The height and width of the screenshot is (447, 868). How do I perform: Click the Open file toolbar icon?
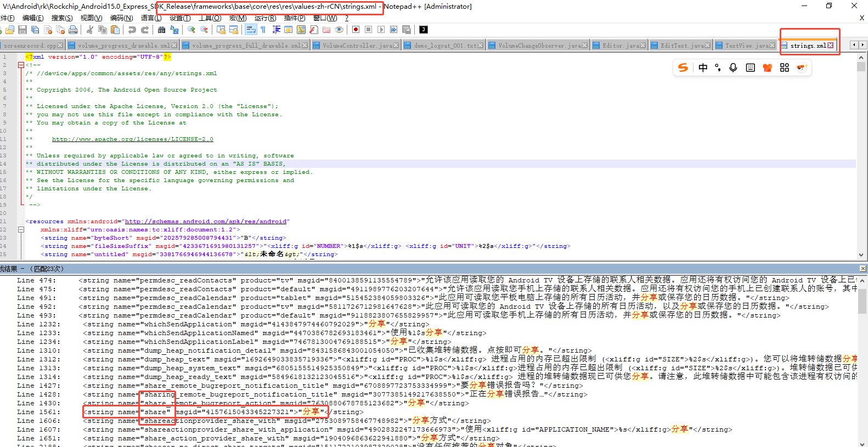(10, 30)
